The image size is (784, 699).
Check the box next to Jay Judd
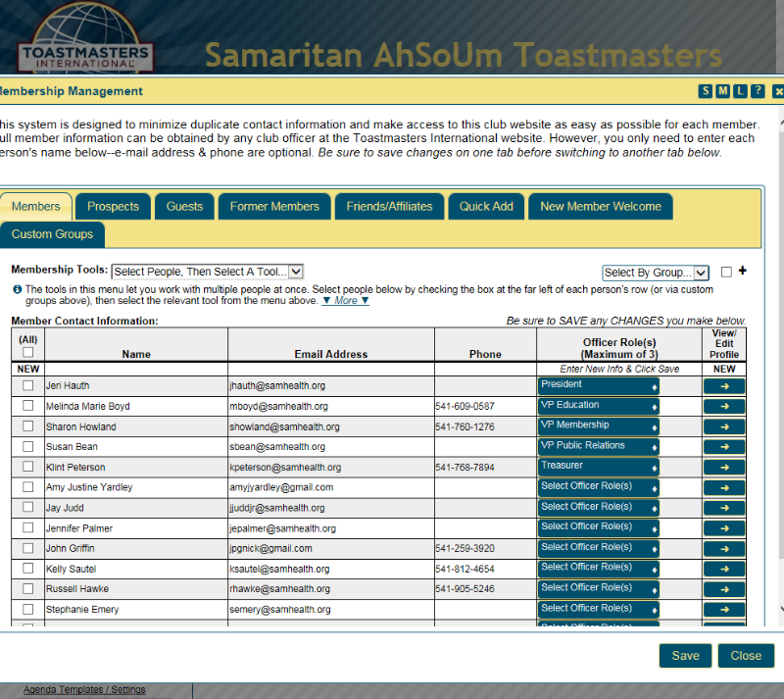click(x=28, y=507)
